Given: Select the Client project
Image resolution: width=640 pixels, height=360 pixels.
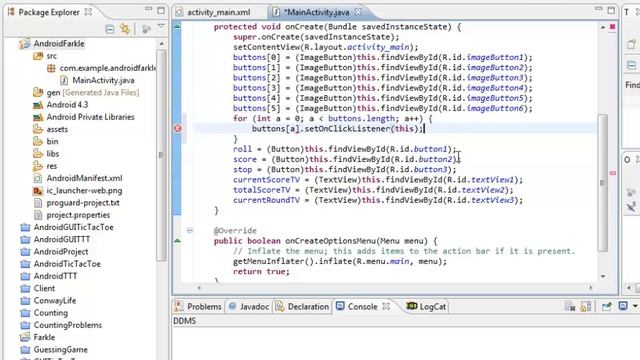Looking at the screenshot, I should (44, 289).
